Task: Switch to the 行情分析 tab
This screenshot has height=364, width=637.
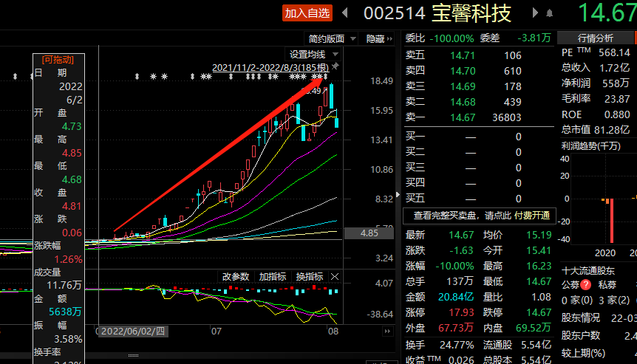Action: [595, 38]
